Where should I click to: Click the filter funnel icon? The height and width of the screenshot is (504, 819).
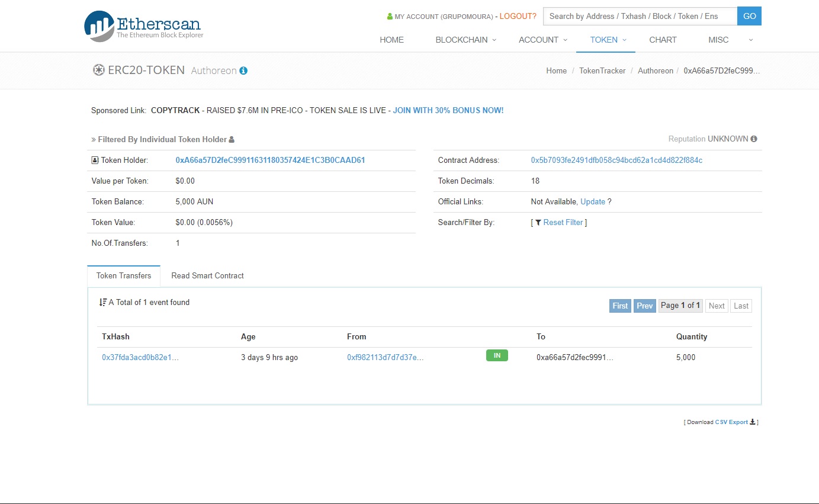[538, 223]
